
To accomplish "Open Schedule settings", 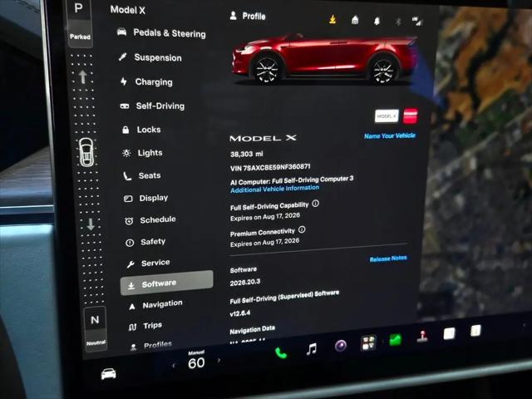I will coord(150,220).
